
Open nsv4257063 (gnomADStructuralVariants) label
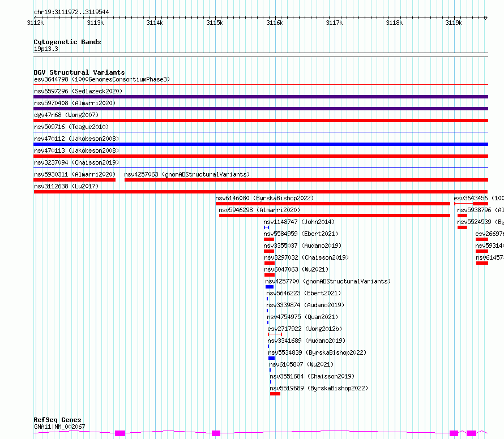click(x=187, y=174)
